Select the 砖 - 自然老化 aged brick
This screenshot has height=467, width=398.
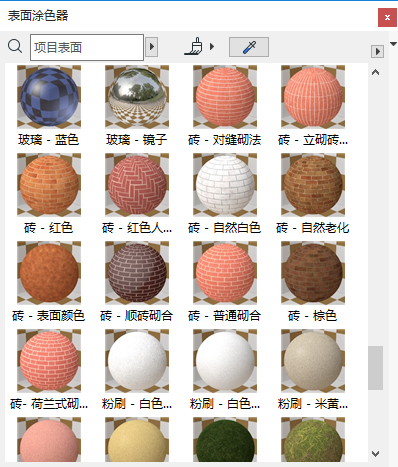point(313,185)
